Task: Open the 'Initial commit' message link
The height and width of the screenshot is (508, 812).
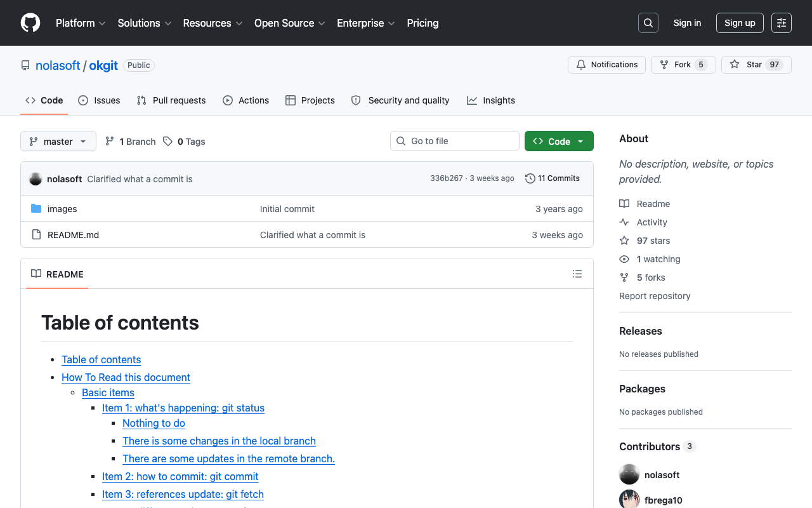Action: 287,209
